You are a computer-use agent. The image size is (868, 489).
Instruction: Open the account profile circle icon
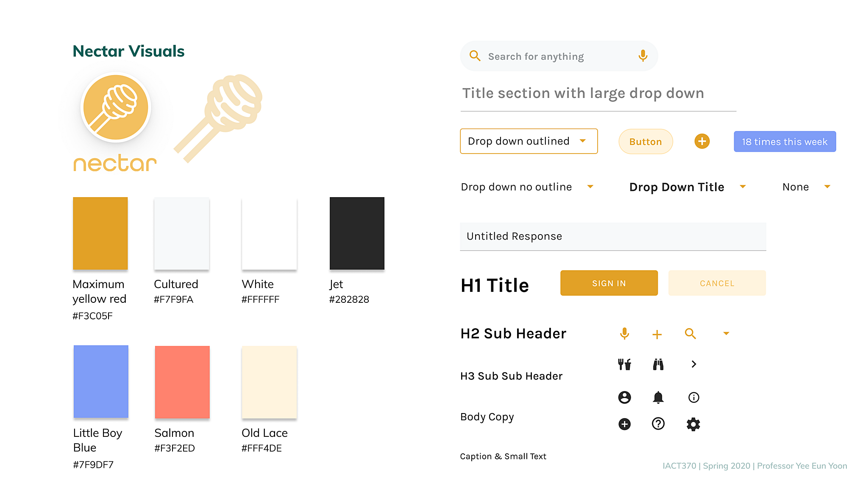(x=624, y=397)
